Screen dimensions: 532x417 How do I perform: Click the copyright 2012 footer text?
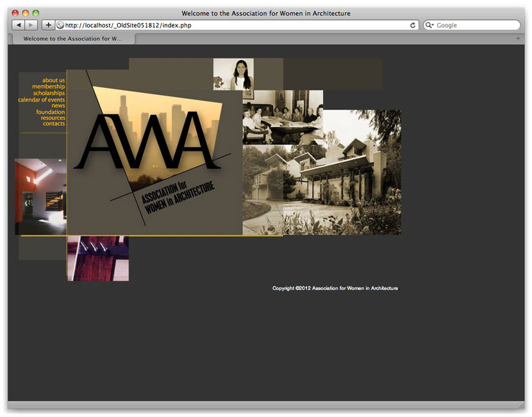click(x=335, y=288)
